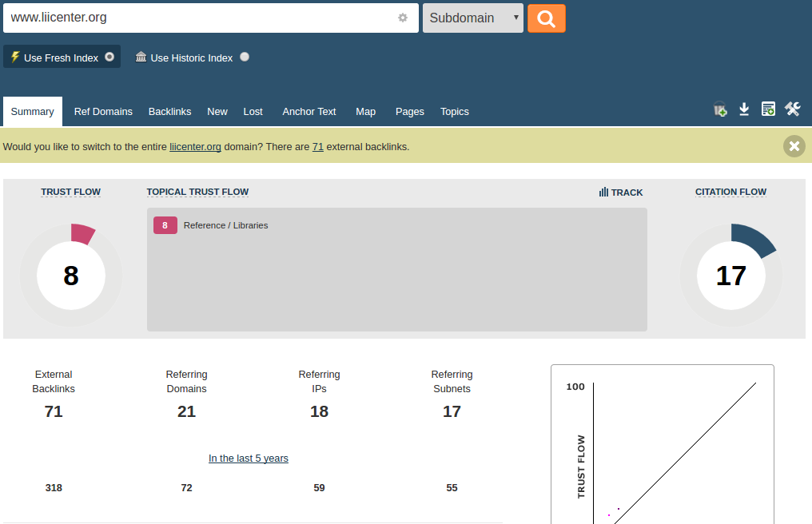Open the Topics tab
Screen dimensions: 812x524
455,111
